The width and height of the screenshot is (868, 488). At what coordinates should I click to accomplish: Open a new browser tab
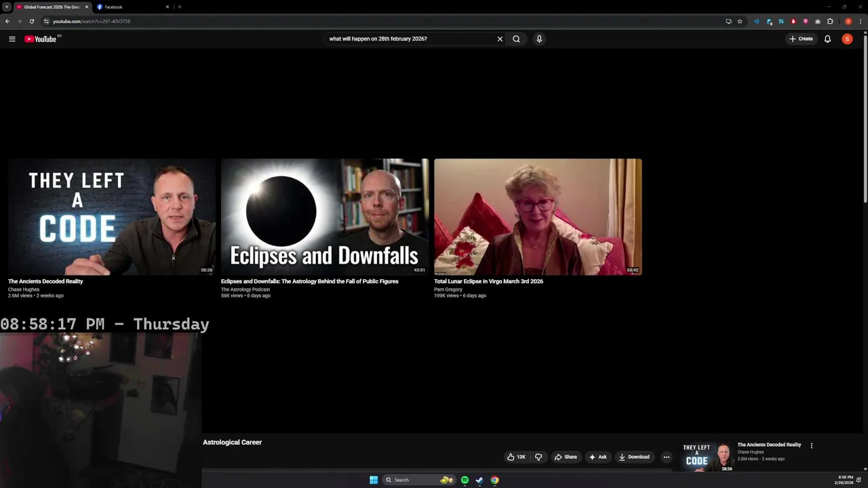[179, 7]
